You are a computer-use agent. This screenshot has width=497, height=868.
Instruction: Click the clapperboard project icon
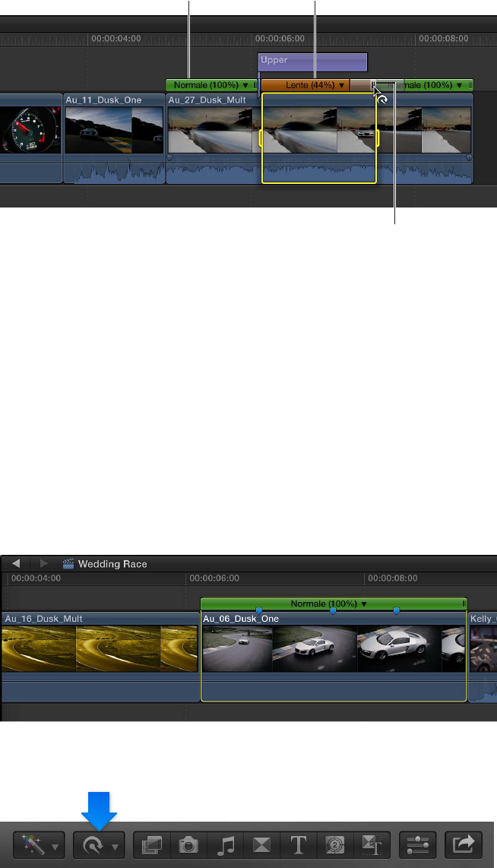point(68,564)
